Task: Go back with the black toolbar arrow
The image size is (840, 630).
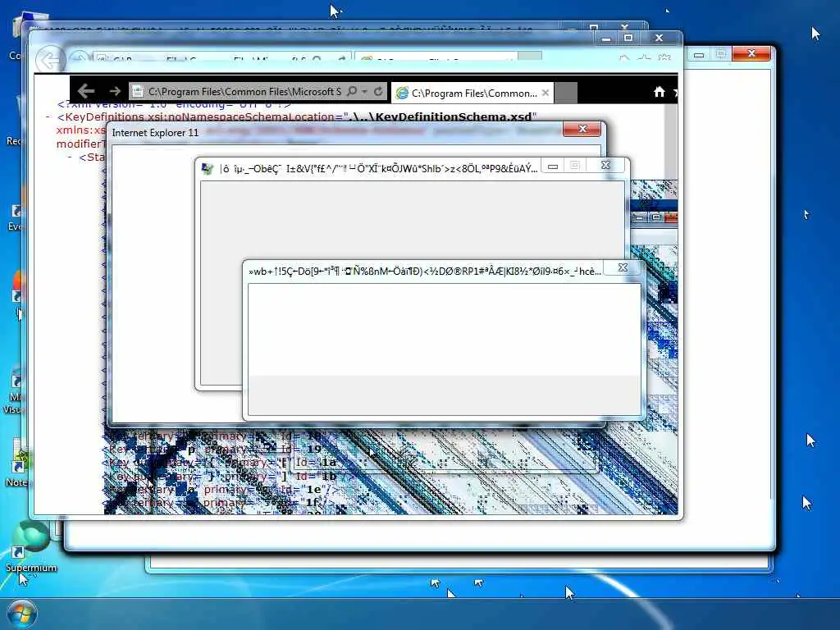Action: 86,92
